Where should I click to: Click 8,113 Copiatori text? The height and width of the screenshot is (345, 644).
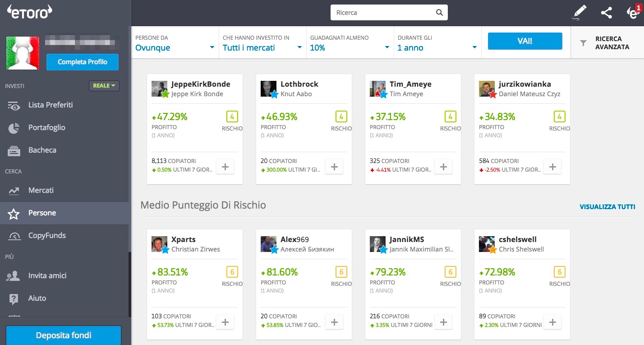tap(174, 161)
